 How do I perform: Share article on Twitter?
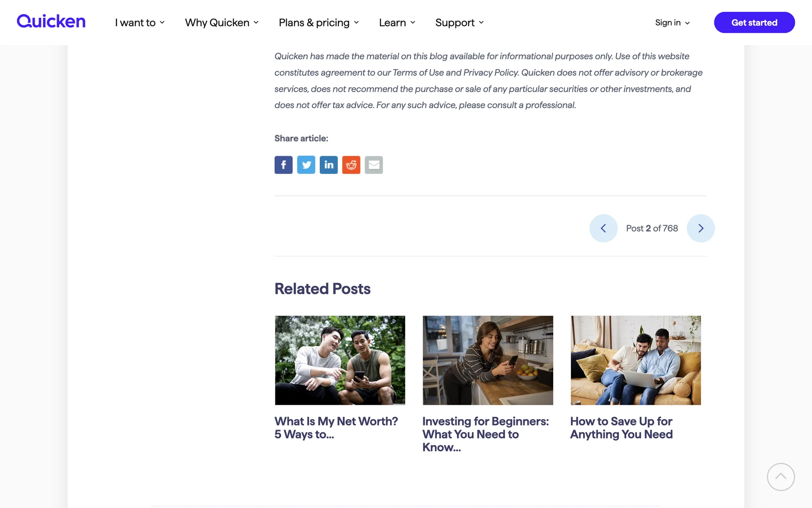[x=306, y=165]
